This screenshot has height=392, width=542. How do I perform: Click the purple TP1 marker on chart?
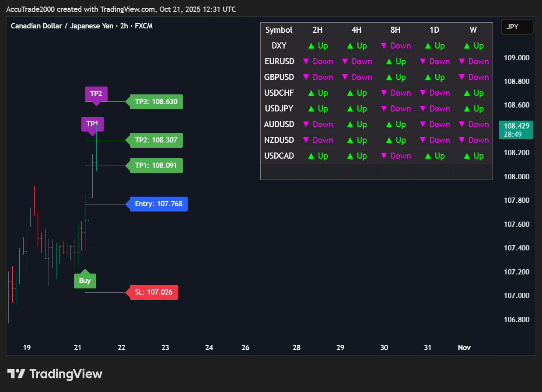pyautogui.click(x=92, y=124)
